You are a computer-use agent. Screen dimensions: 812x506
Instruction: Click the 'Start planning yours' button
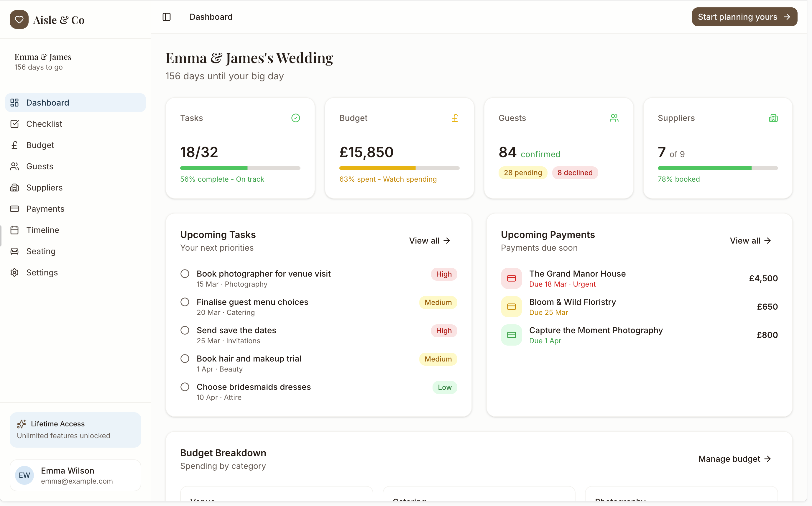coord(744,17)
